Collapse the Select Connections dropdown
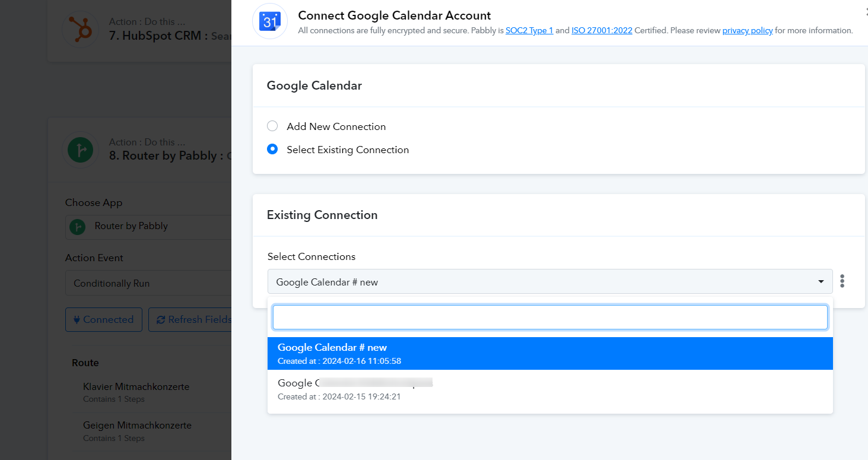 (x=550, y=282)
